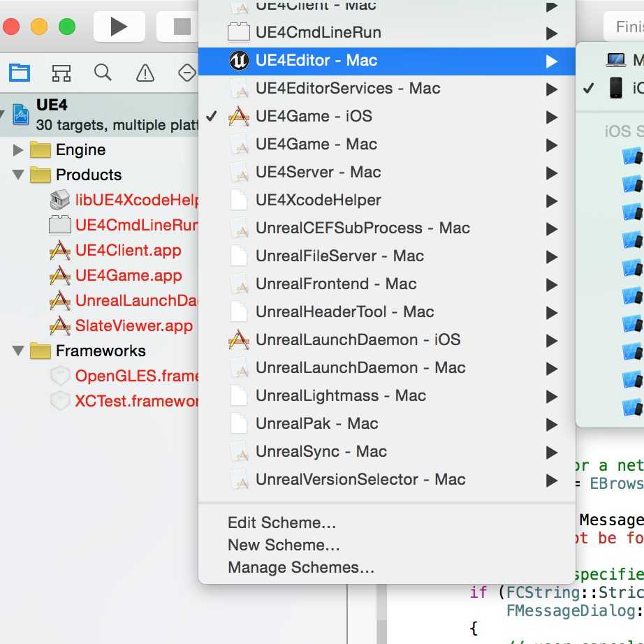Choose UnrealFileServer - Mac scheme

[386, 256]
